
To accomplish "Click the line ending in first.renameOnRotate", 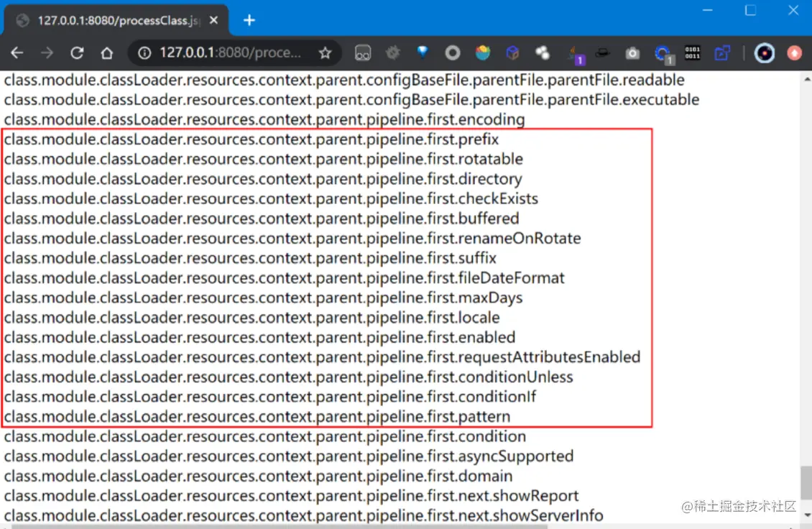I will click(x=292, y=239).
